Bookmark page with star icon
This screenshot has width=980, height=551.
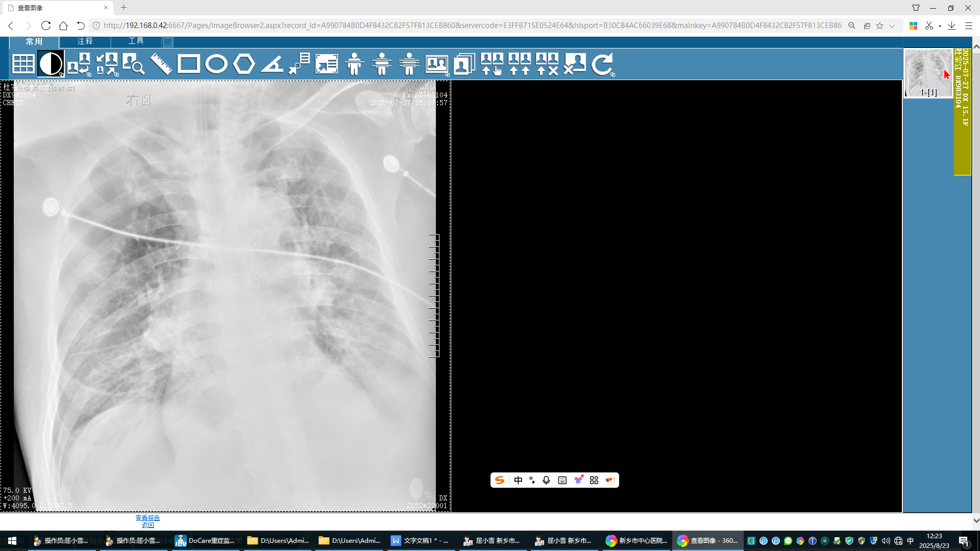point(879,26)
